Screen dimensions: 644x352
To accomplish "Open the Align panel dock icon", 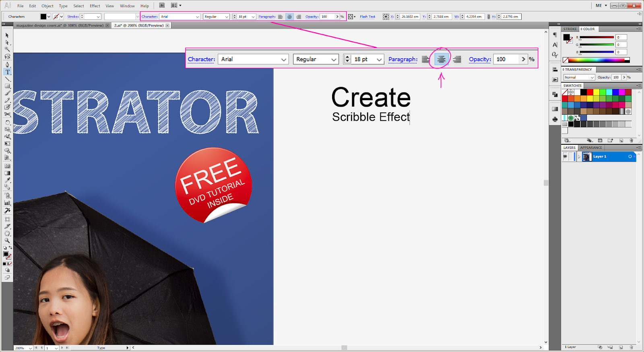I will tap(555, 70).
